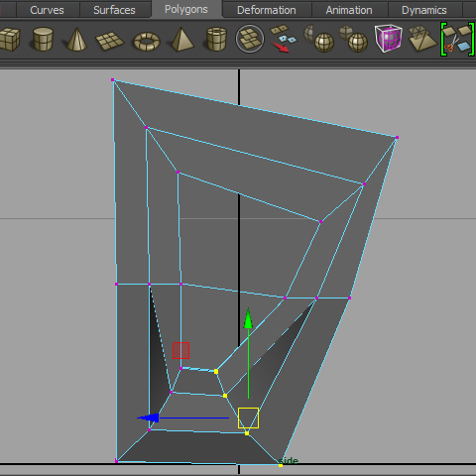The height and width of the screenshot is (476, 476).
Task: Click the yellow center manipulator square
Action: (x=248, y=417)
